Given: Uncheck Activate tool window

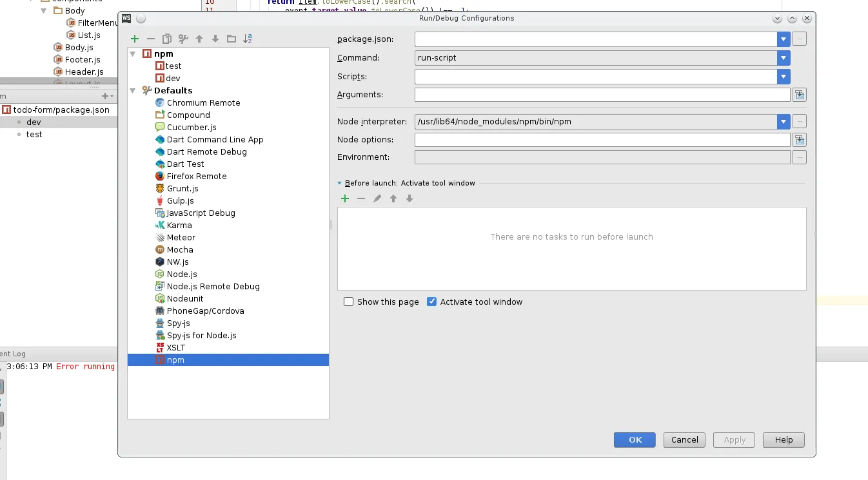Looking at the screenshot, I should click(432, 302).
